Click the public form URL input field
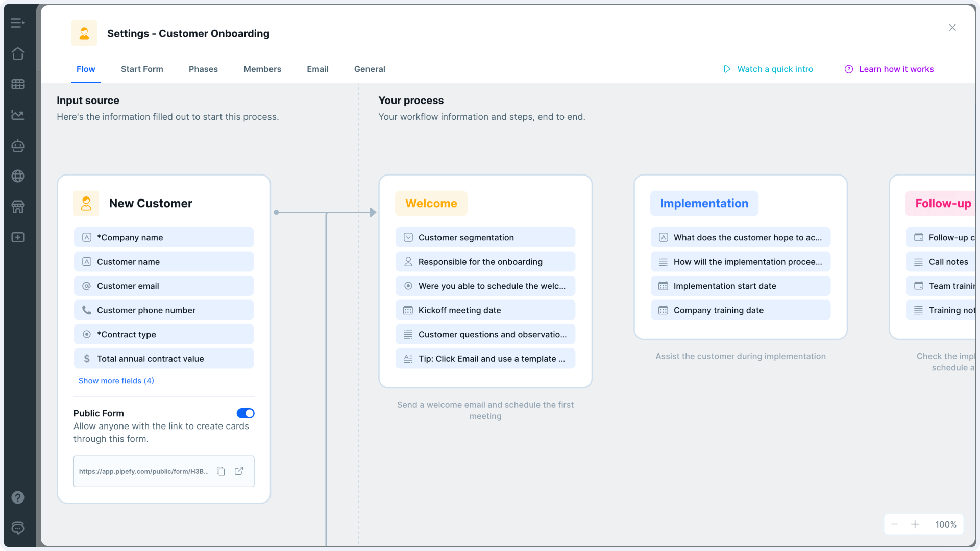Image resolution: width=980 pixels, height=551 pixels. (x=144, y=471)
